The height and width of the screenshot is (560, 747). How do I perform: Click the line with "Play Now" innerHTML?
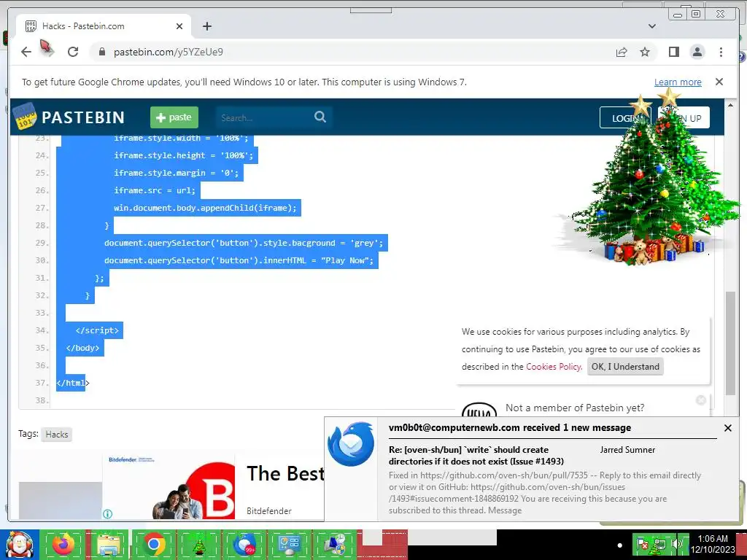coord(239,260)
